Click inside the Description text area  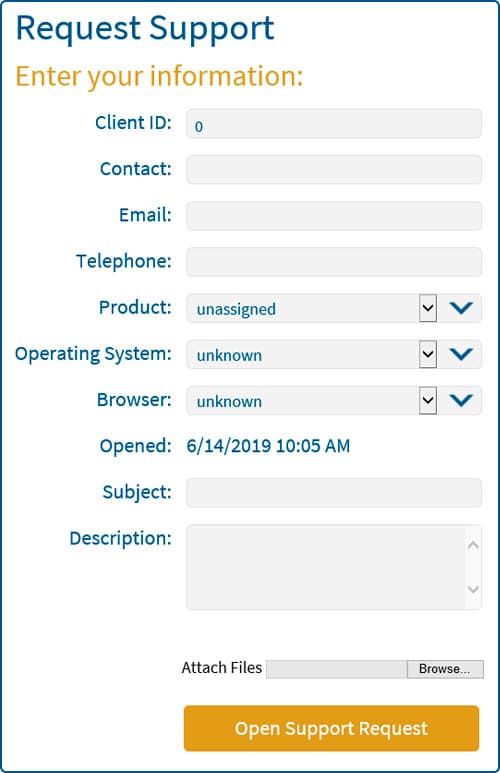[326, 567]
